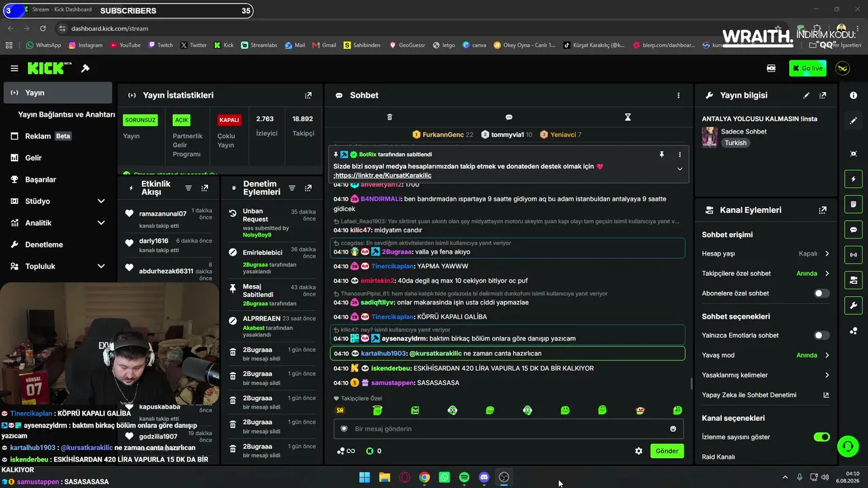This screenshot has height=488, width=868.
Task: Open Discord from the Windows taskbar
Action: [x=484, y=477]
